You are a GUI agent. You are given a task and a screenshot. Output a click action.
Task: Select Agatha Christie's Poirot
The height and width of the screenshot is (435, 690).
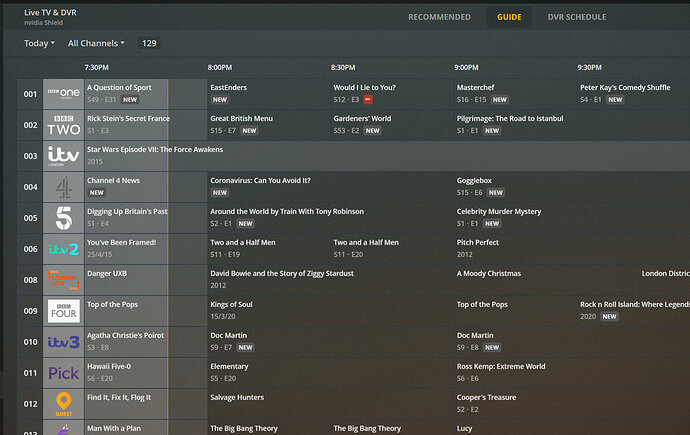[146, 342]
